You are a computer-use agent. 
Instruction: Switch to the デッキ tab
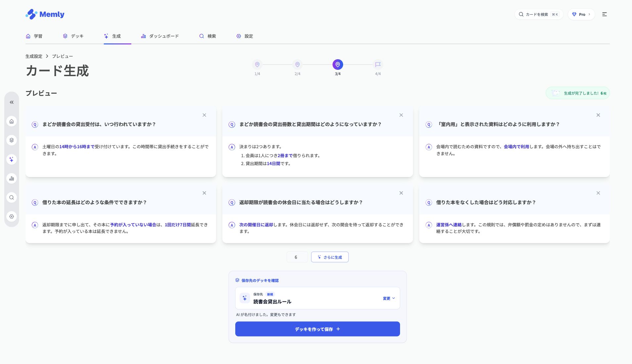pos(73,36)
